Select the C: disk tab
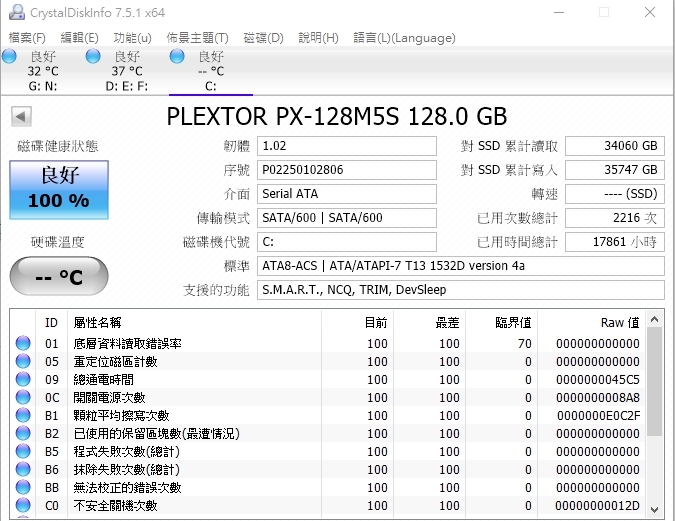675x521 pixels. pos(211,71)
